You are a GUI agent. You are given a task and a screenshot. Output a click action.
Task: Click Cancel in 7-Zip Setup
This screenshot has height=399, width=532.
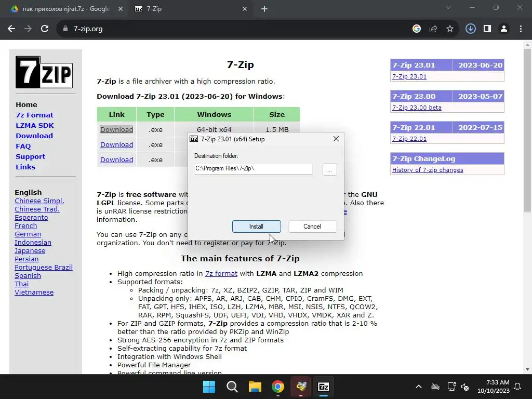tap(312, 227)
